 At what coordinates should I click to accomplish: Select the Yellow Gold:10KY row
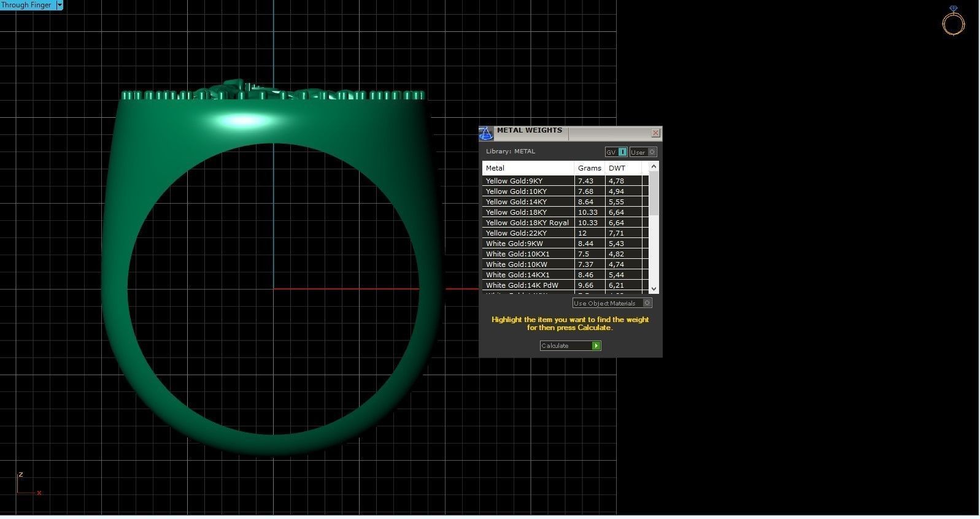click(x=565, y=191)
